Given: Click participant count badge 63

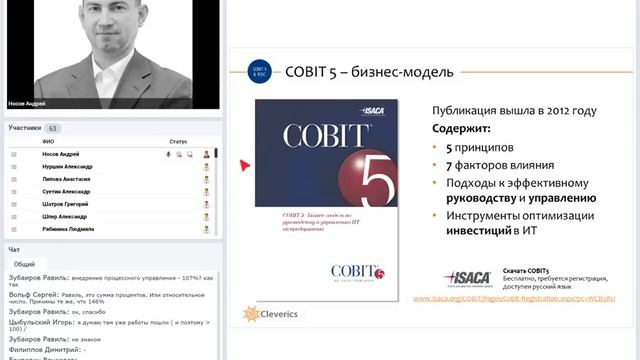Looking at the screenshot, I should click(53, 129).
